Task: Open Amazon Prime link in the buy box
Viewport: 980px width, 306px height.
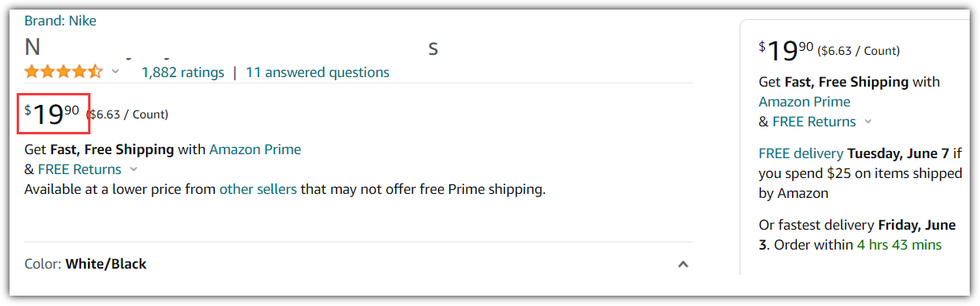Action: click(804, 102)
